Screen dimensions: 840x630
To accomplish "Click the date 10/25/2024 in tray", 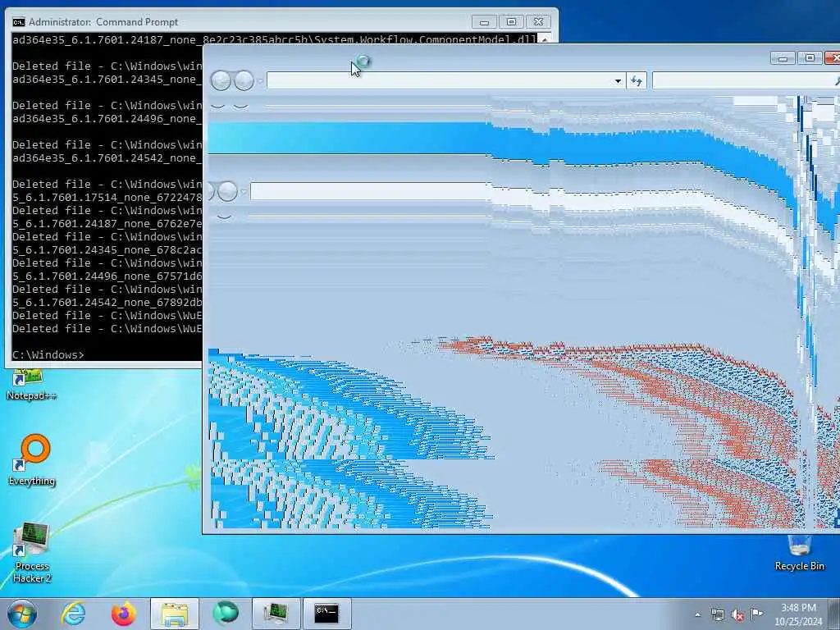I will click(x=798, y=622).
